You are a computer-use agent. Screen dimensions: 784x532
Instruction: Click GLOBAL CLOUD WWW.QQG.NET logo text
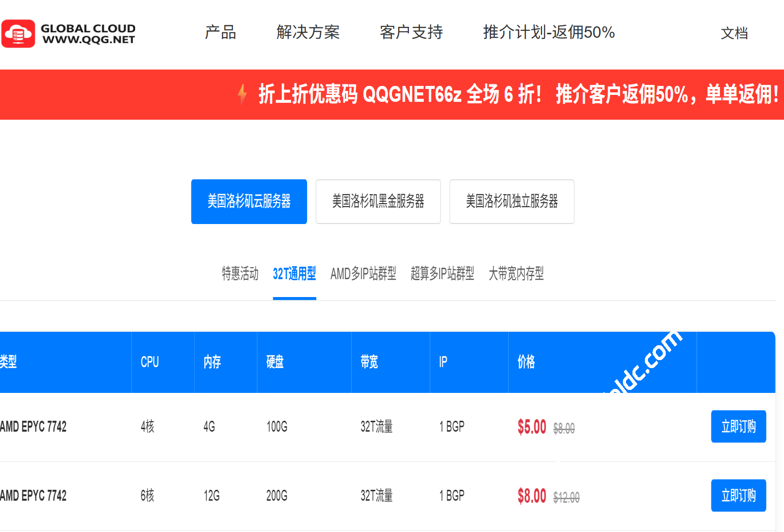(x=88, y=34)
